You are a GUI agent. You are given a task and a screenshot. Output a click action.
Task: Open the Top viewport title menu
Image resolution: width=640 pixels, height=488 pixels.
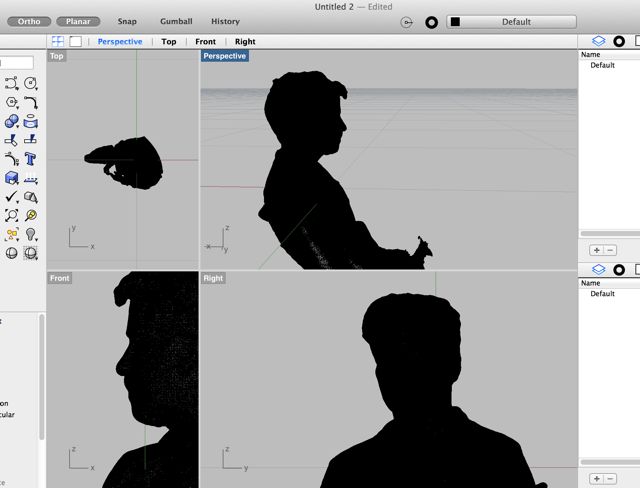[x=57, y=56]
